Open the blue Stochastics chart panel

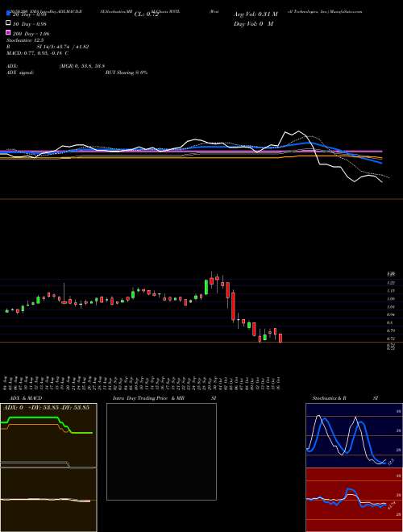tap(354, 435)
